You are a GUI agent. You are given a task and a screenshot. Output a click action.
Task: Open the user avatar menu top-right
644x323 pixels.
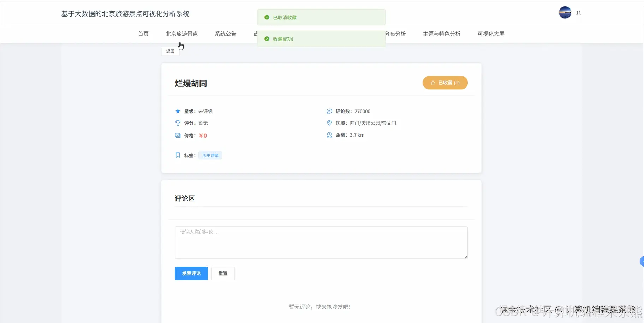(565, 12)
